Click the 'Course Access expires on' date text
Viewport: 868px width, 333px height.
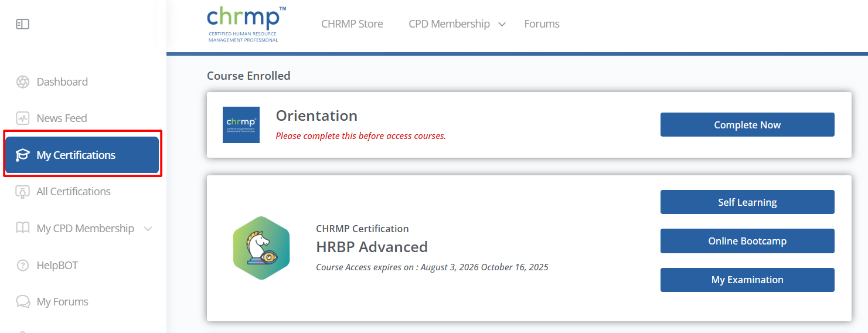coord(432,267)
